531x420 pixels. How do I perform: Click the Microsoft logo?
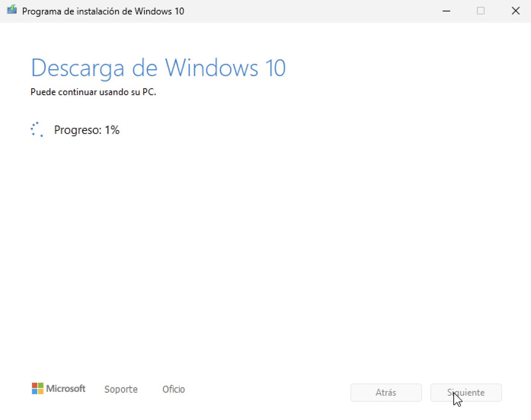(x=59, y=389)
